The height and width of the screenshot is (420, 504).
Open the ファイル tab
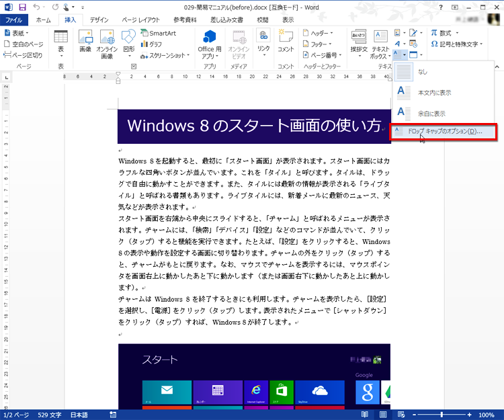14,20
